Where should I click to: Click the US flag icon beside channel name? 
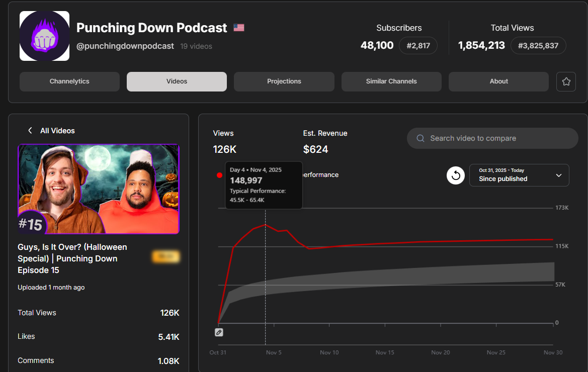click(239, 28)
